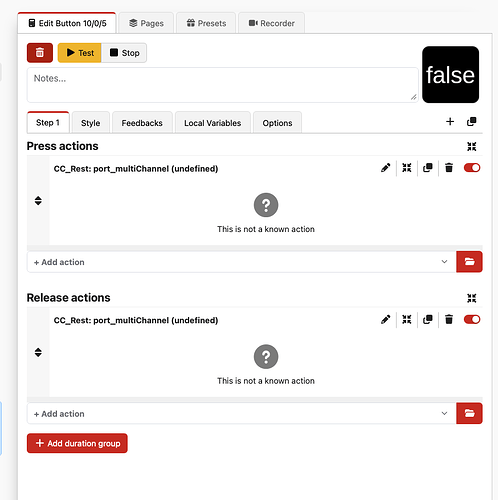Focus the Notes text field
Viewport: 498px width, 500px height.
tap(222, 85)
